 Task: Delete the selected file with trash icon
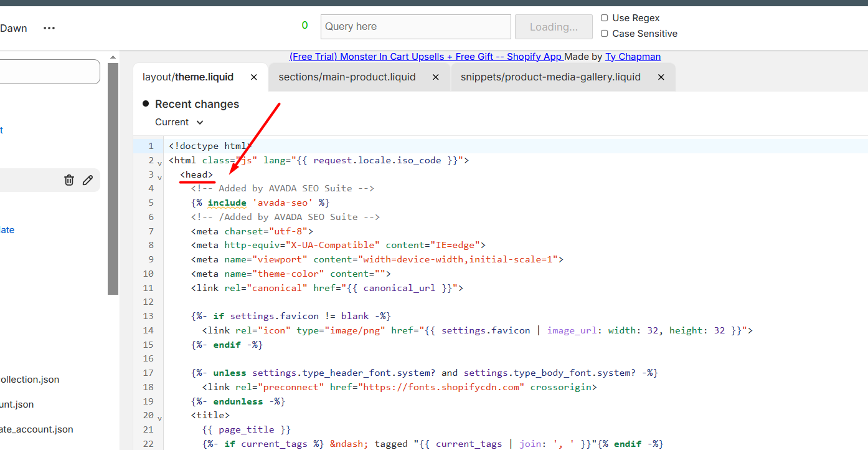(x=69, y=180)
